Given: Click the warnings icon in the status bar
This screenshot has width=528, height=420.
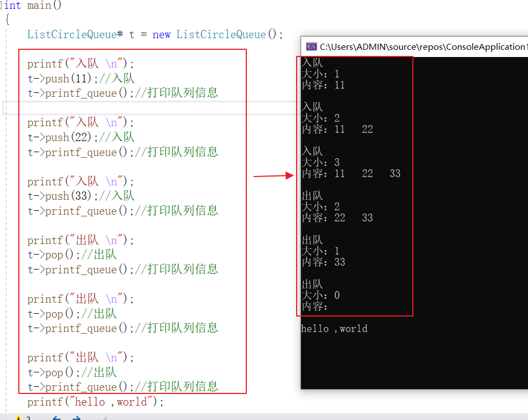Looking at the screenshot, I should point(19,418).
